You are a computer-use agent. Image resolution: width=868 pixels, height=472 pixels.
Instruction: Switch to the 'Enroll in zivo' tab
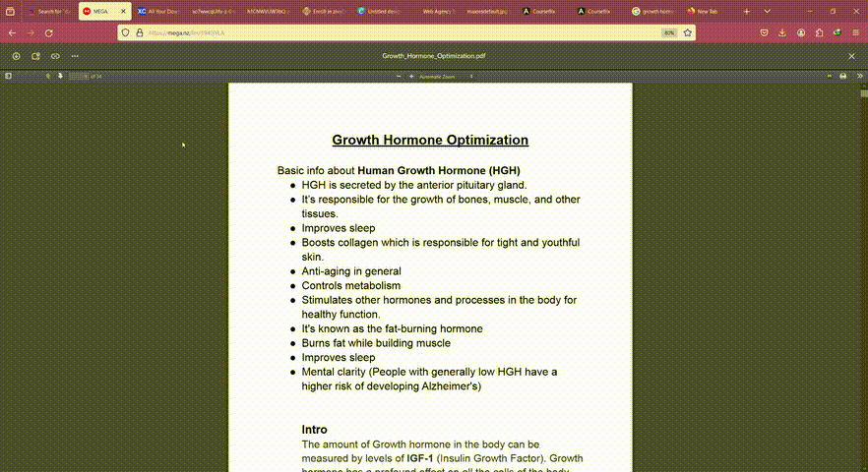[x=323, y=11]
